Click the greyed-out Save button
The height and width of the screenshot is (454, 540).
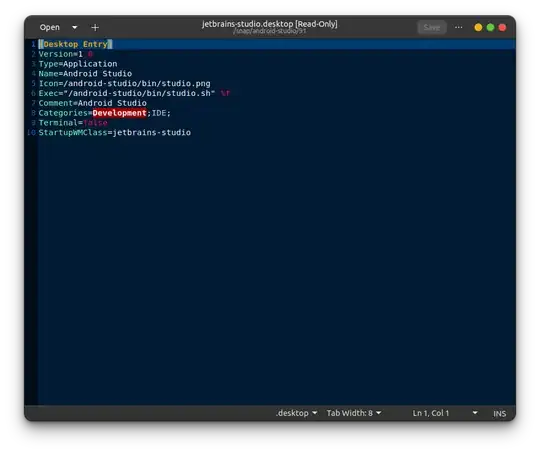pyautogui.click(x=432, y=28)
